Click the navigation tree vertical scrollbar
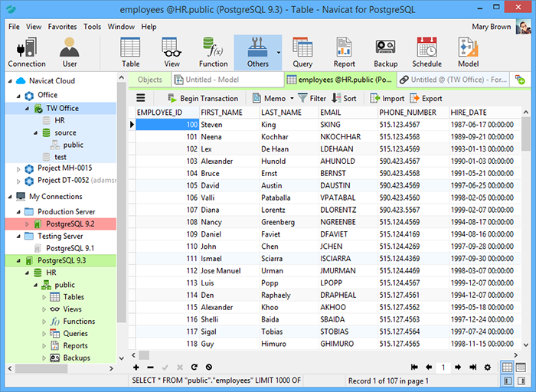The height and width of the screenshot is (392, 536). pos(121,201)
